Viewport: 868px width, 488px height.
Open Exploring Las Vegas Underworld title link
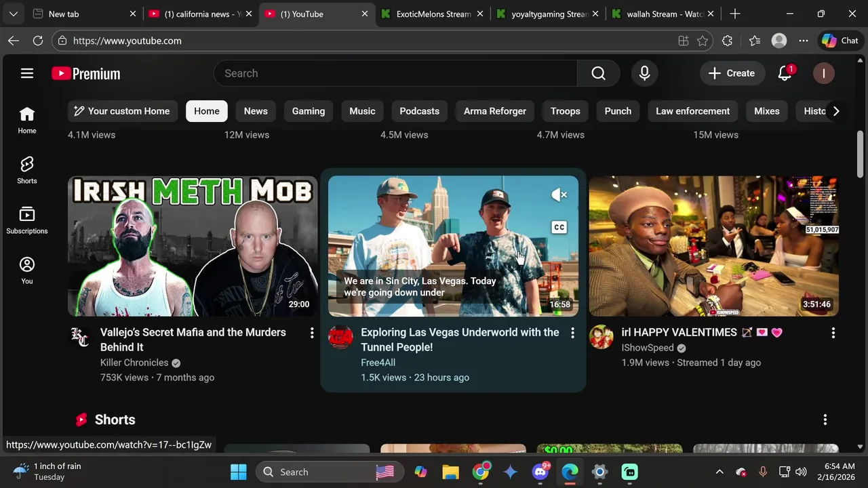coord(460,340)
